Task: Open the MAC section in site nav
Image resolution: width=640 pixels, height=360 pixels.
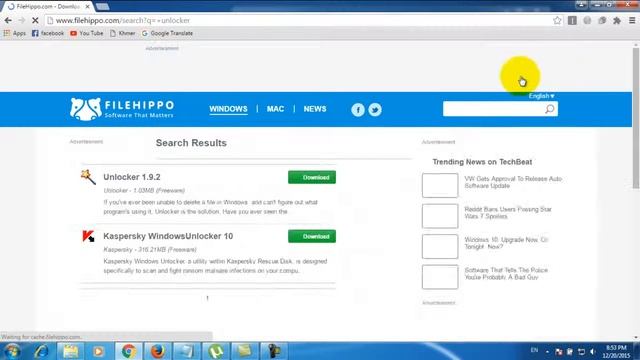Action: coord(275,109)
